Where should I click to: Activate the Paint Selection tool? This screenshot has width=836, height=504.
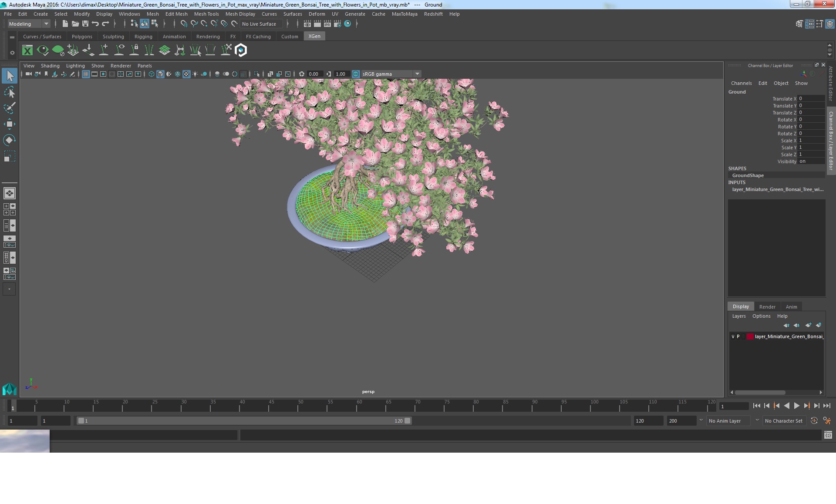[x=9, y=108]
